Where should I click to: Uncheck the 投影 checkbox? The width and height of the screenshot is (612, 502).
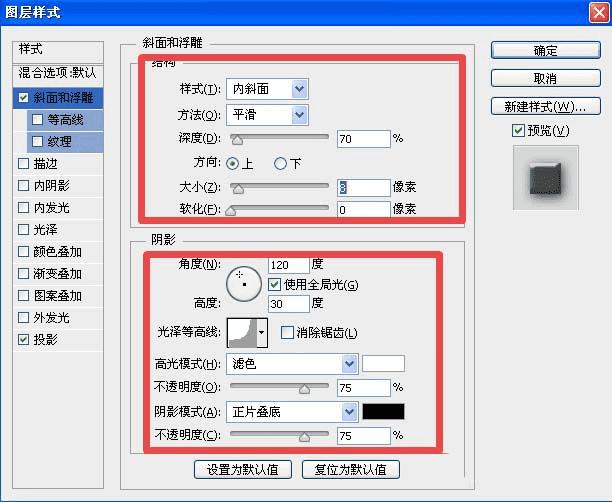pyautogui.click(x=23, y=340)
